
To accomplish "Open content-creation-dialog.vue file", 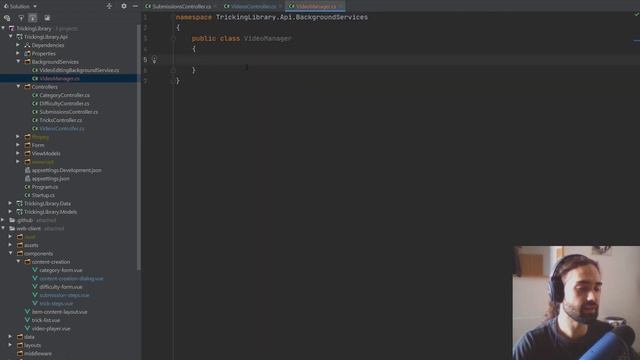I will click(71, 278).
